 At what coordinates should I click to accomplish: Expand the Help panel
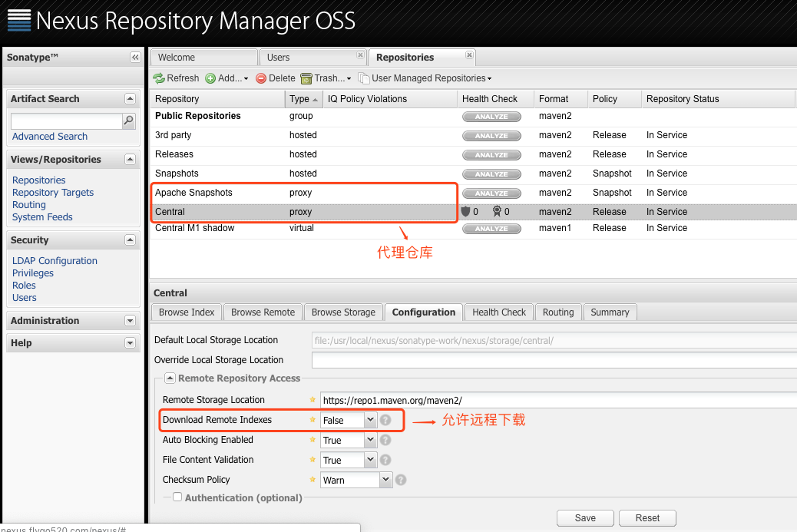[x=130, y=343]
